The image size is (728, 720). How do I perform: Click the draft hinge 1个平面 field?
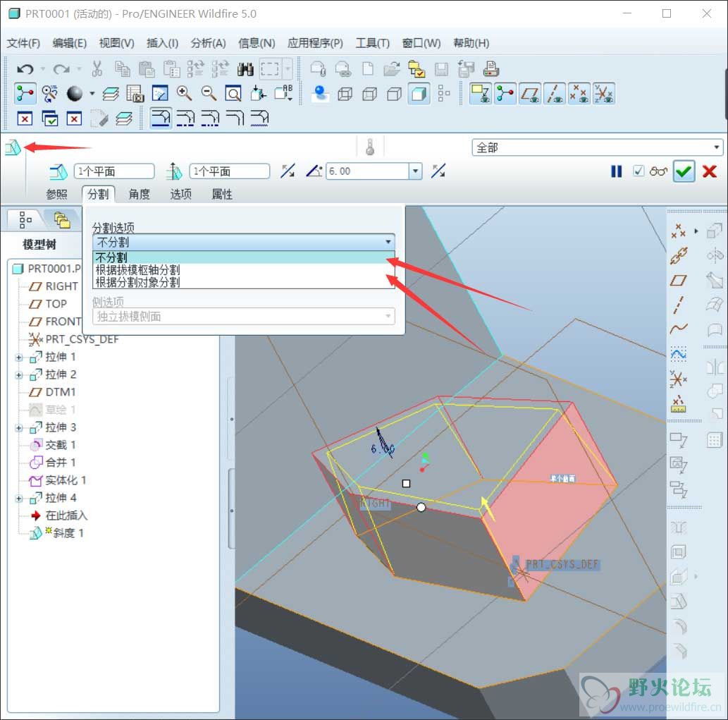[114, 171]
